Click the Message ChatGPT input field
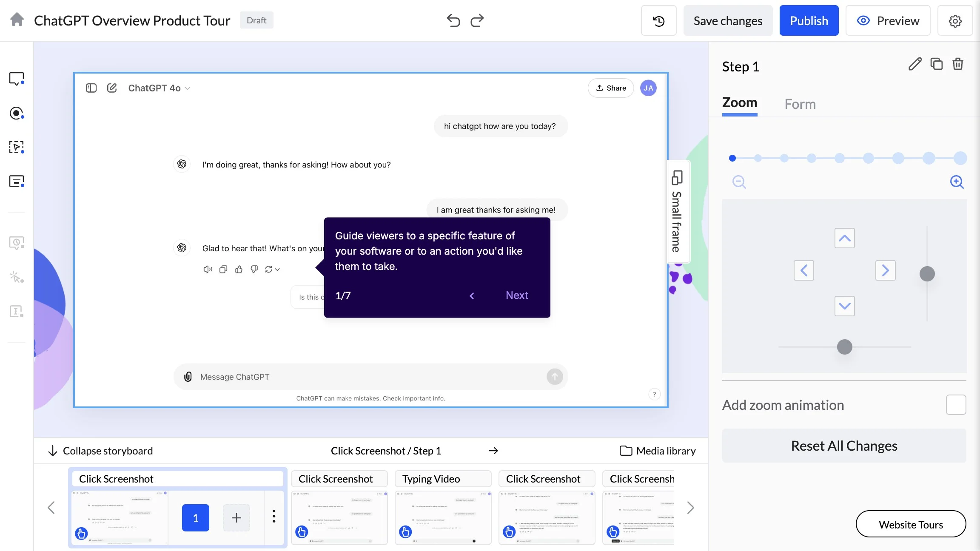The width and height of the screenshot is (980, 551). coord(370,377)
